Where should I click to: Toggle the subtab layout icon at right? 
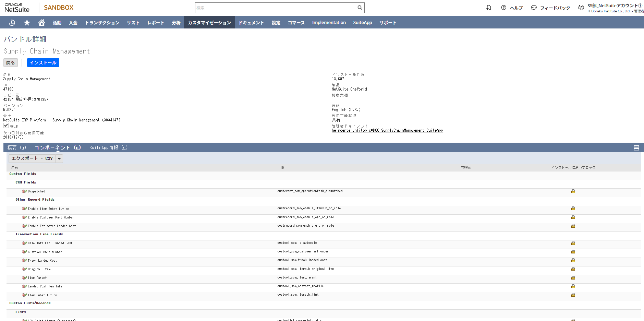tap(636, 148)
